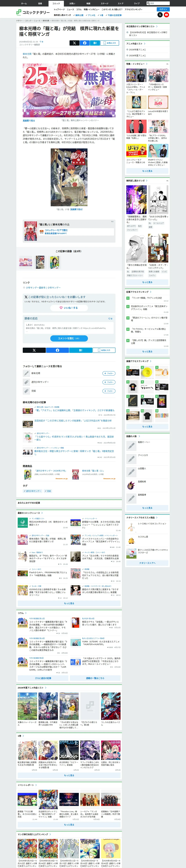
Task: Open the 今週の注目記事 link in sub navigation
Action: click(x=114, y=15)
